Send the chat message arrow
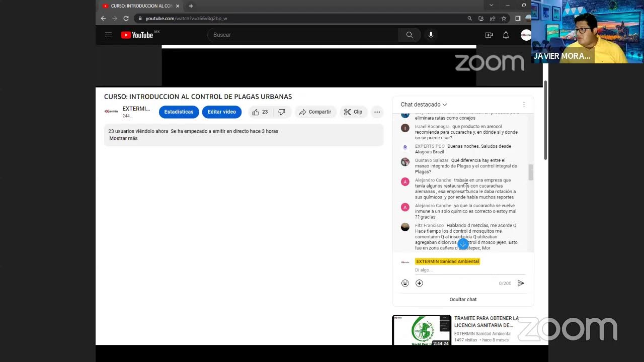The image size is (644, 362). click(521, 284)
